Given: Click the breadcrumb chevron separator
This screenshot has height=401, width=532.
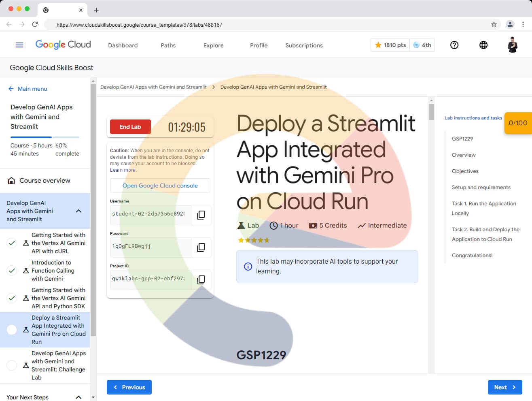Looking at the screenshot, I should coord(214,87).
